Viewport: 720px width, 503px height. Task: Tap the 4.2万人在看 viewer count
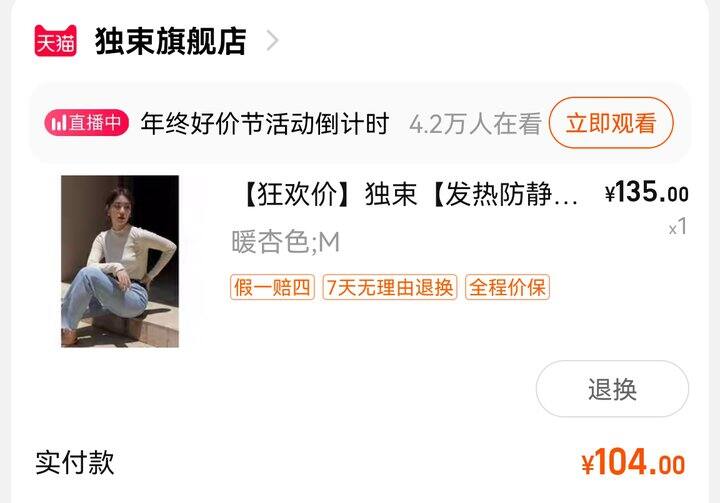point(475,124)
